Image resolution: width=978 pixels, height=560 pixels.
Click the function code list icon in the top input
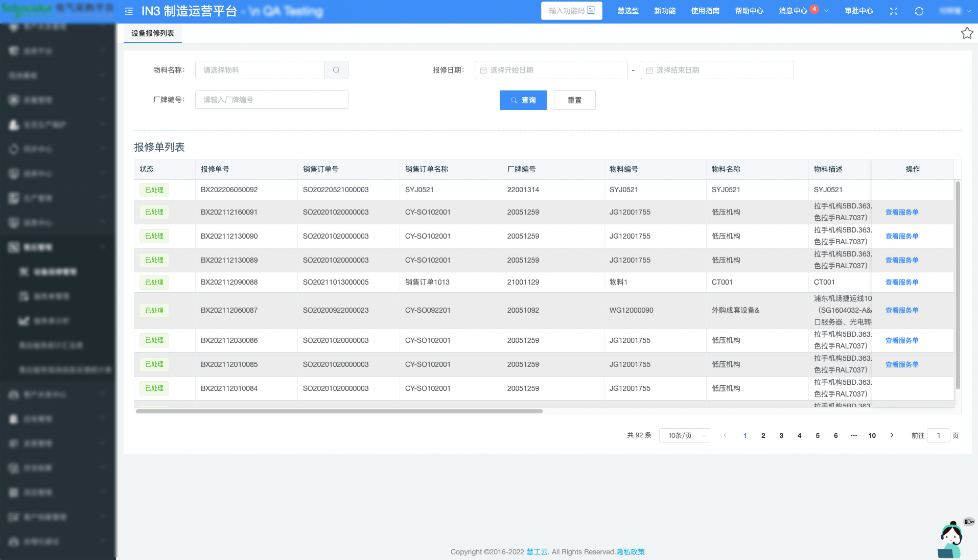pos(591,10)
